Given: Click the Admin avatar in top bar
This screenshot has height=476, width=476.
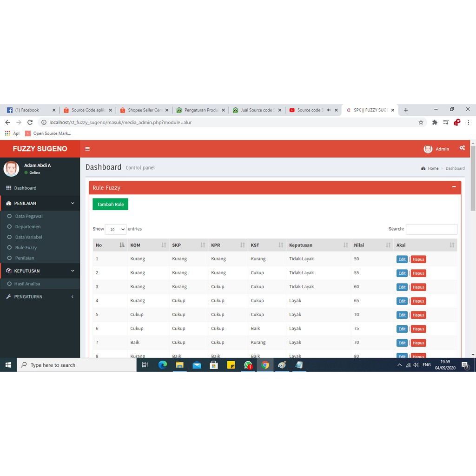Looking at the screenshot, I should click(x=428, y=149).
